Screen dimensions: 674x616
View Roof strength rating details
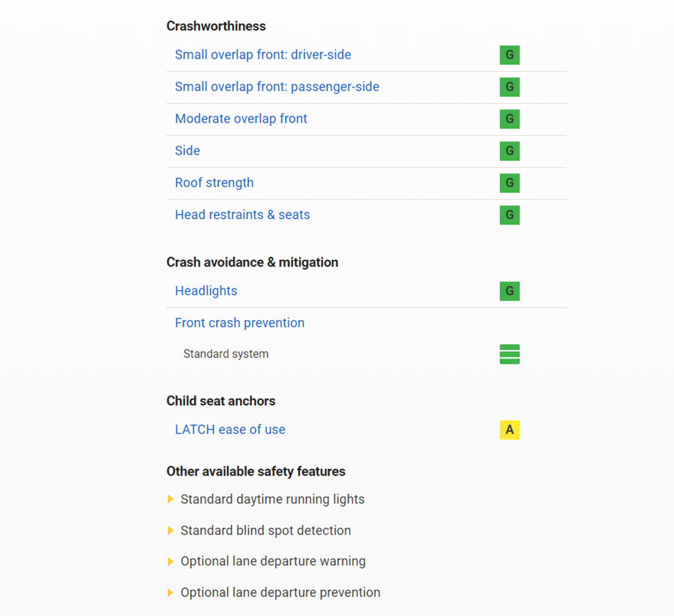tap(214, 183)
